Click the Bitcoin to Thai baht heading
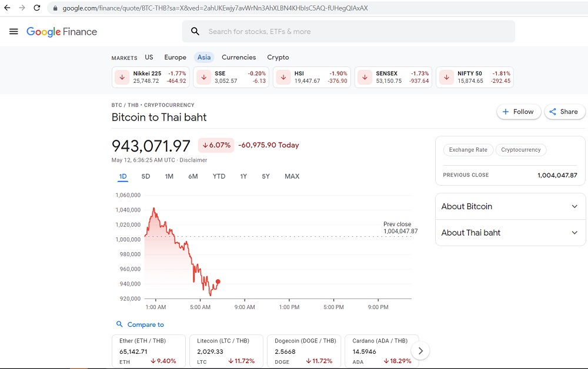 (159, 118)
